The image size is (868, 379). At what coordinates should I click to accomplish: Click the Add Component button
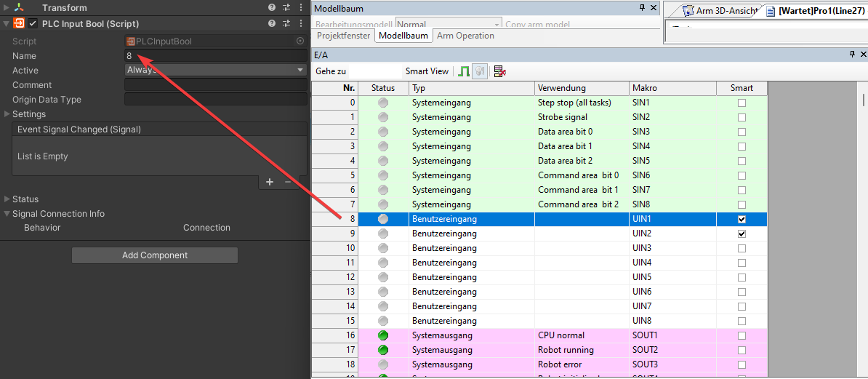[155, 255]
